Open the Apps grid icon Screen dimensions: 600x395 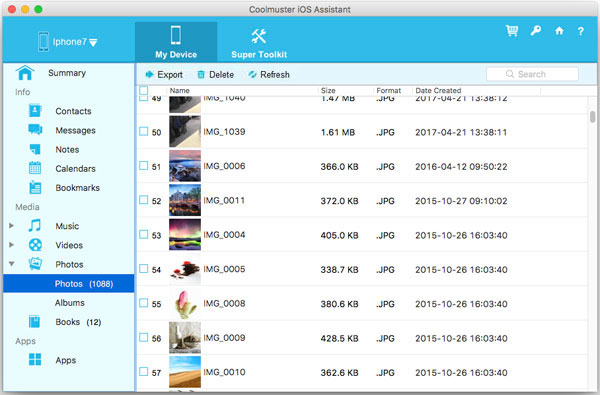[35, 359]
